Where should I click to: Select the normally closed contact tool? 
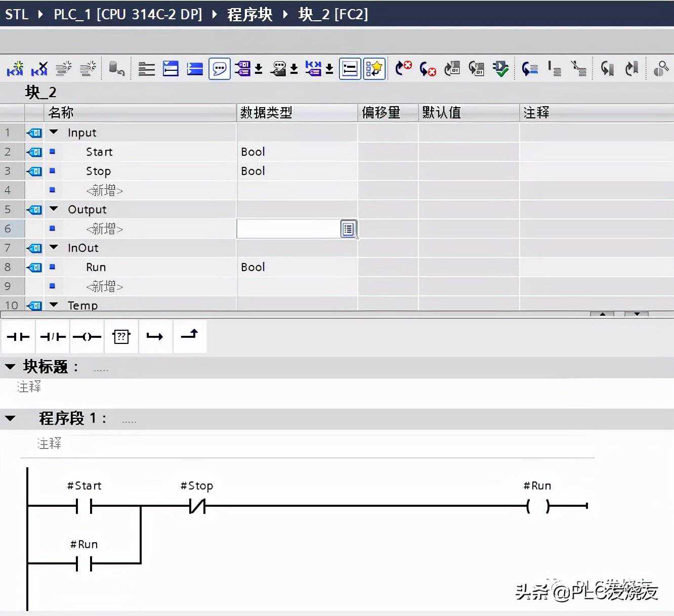[52, 336]
